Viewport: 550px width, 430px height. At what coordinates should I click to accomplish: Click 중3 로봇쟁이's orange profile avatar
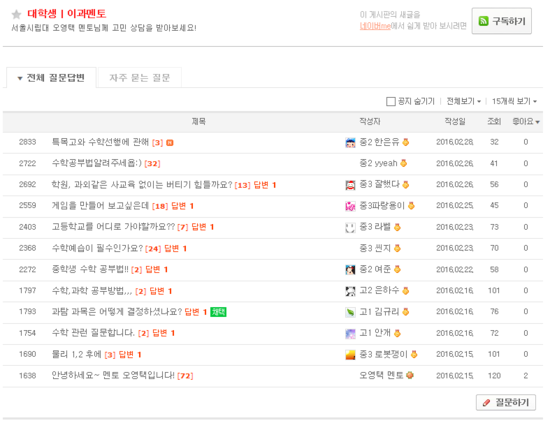(350, 355)
